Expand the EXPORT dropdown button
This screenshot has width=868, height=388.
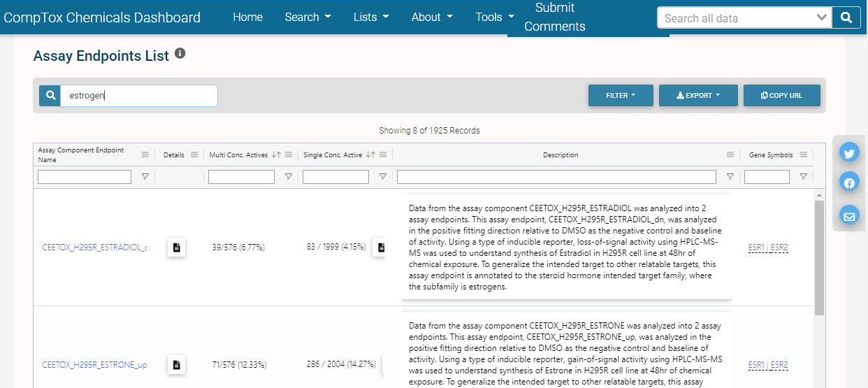[698, 96]
